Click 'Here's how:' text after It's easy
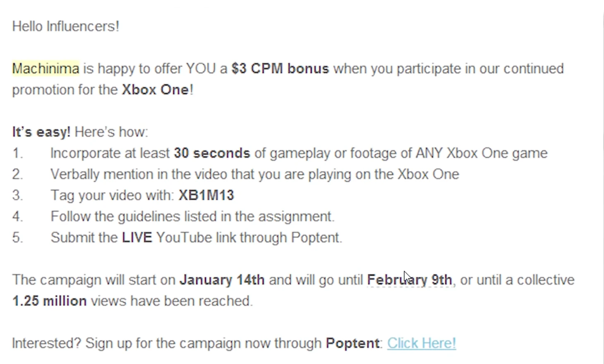The height and width of the screenshot is (364, 604). pyautogui.click(x=111, y=132)
